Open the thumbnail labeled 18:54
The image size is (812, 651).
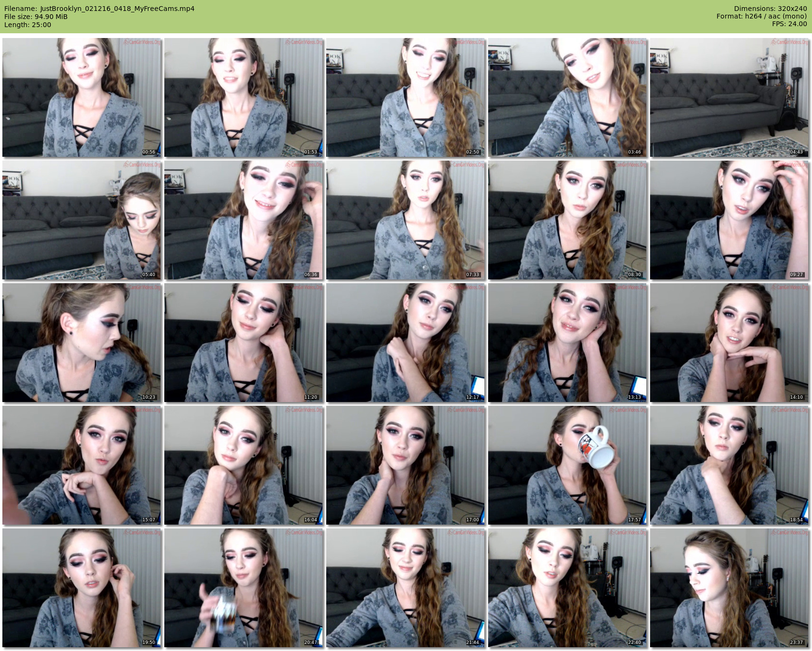pos(729,465)
